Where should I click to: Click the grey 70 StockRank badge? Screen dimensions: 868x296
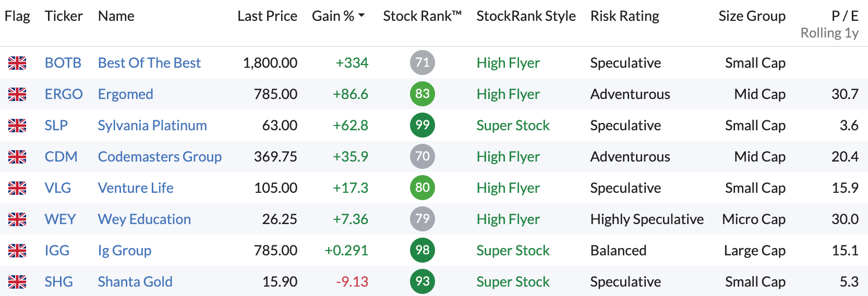point(423,156)
